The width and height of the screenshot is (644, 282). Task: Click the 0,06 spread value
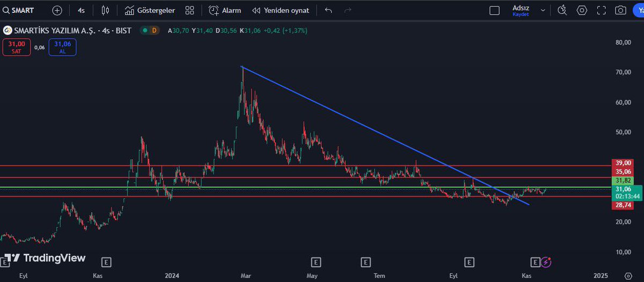(x=39, y=47)
